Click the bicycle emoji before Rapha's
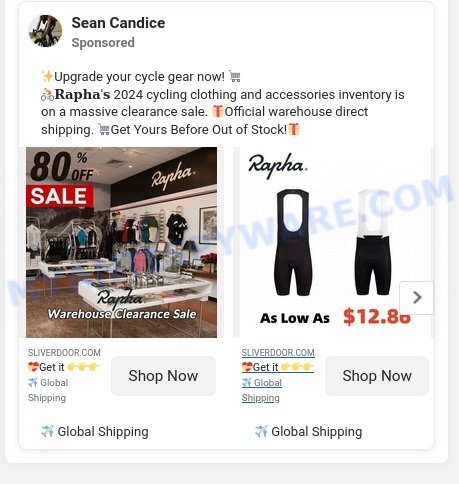The image size is (459, 484). point(47,95)
